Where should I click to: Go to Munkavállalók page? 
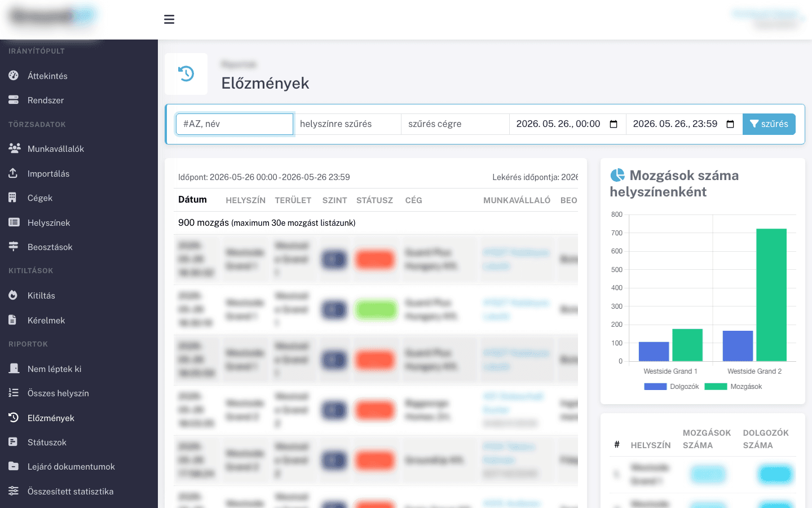coord(56,148)
